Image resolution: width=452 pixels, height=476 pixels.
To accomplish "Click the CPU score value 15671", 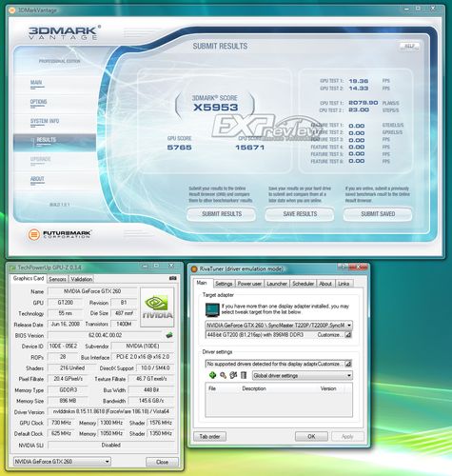I will click(x=250, y=148).
